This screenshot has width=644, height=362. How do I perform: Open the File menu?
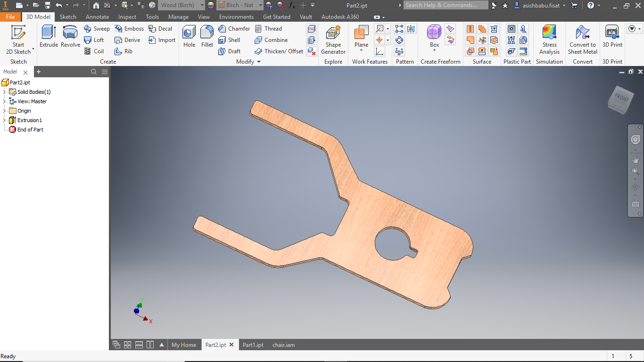click(10, 16)
